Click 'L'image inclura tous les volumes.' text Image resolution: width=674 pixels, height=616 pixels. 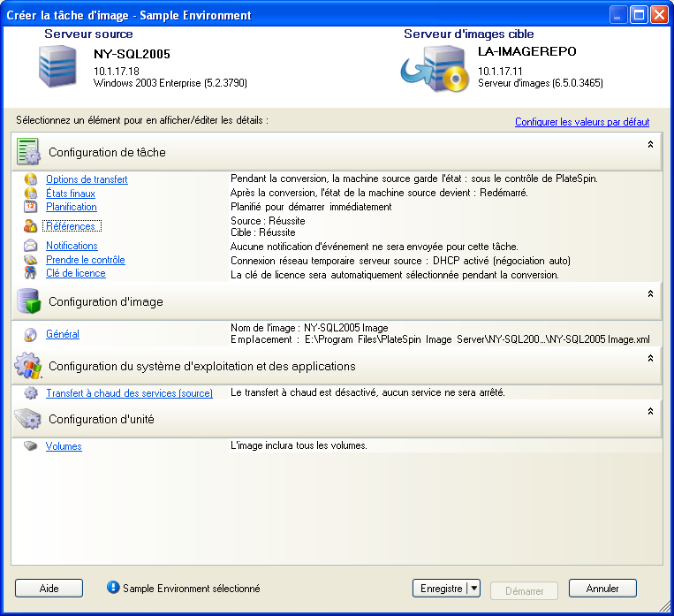(x=299, y=445)
